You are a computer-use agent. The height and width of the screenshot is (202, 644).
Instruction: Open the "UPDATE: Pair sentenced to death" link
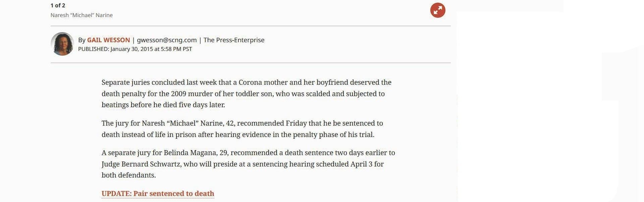coord(158,194)
